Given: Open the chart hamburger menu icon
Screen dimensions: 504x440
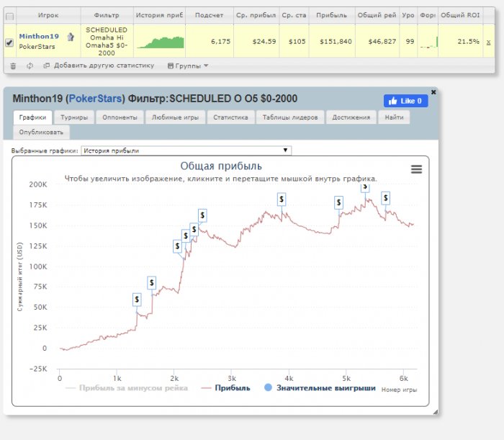Looking at the screenshot, I should (417, 169).
